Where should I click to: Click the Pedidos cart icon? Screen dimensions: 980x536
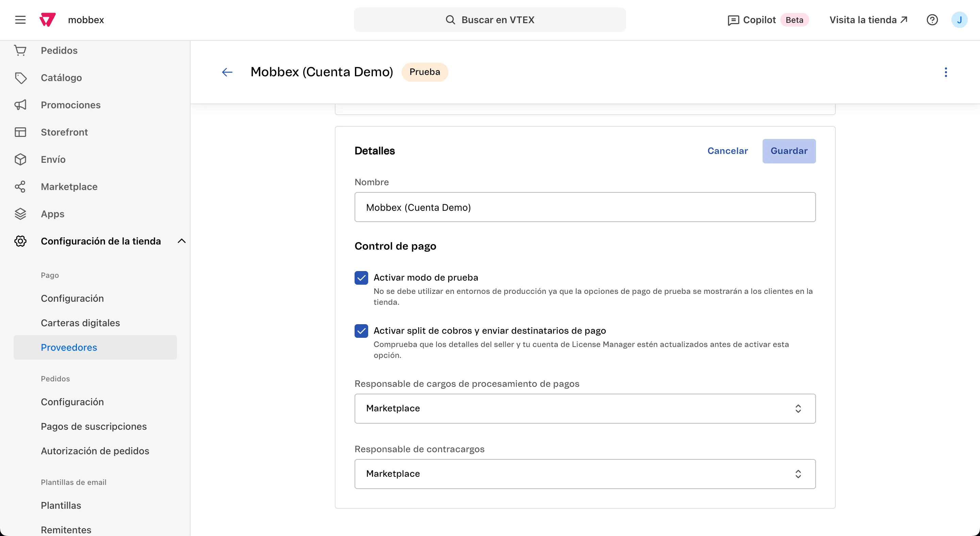[x=20, y=50]
